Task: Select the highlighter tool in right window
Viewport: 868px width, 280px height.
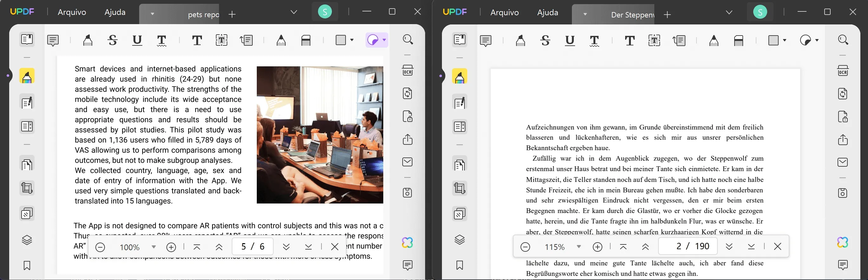Action: point(520,41)
